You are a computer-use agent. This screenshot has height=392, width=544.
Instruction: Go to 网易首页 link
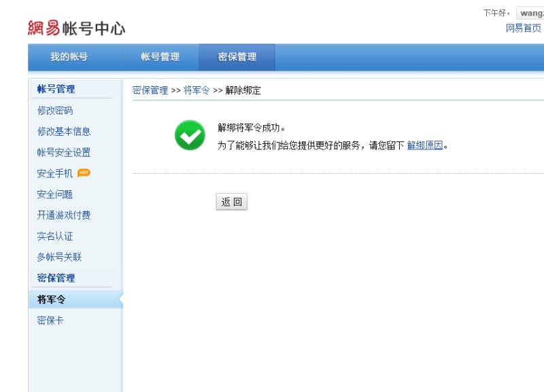(523, 28)
